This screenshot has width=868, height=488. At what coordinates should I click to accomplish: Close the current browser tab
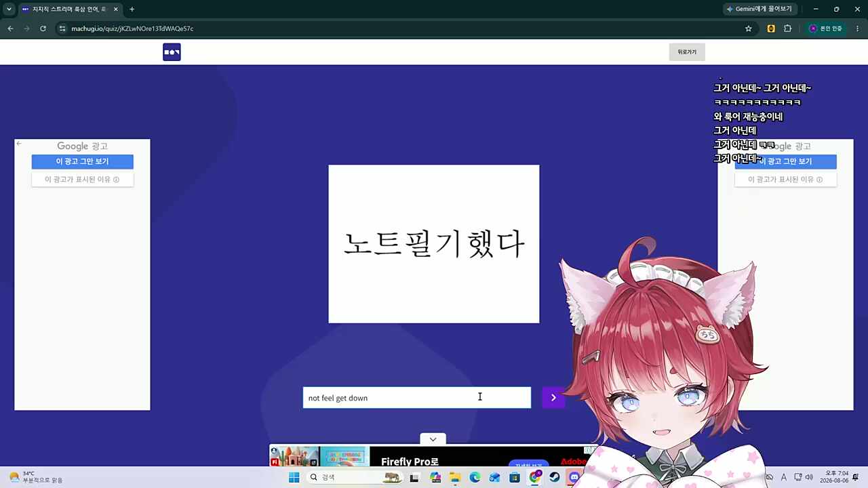116,9
